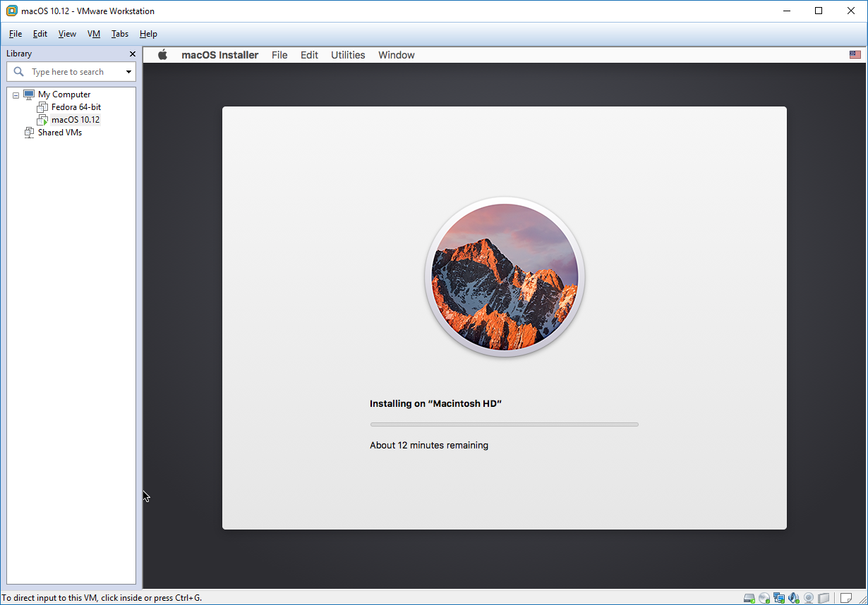Click the Type here to search field
The width and height of the screenshot is (868, 605).
[x=71, y=72]
